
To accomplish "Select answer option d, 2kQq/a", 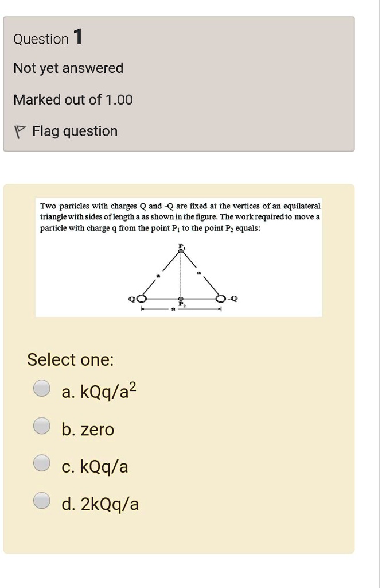I will pos(41,500).
